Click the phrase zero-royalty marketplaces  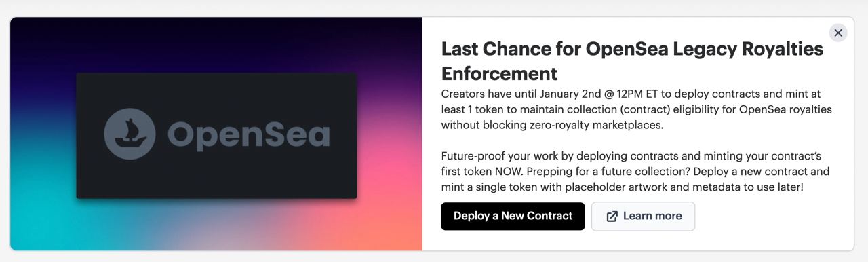[x=599, y=125]
